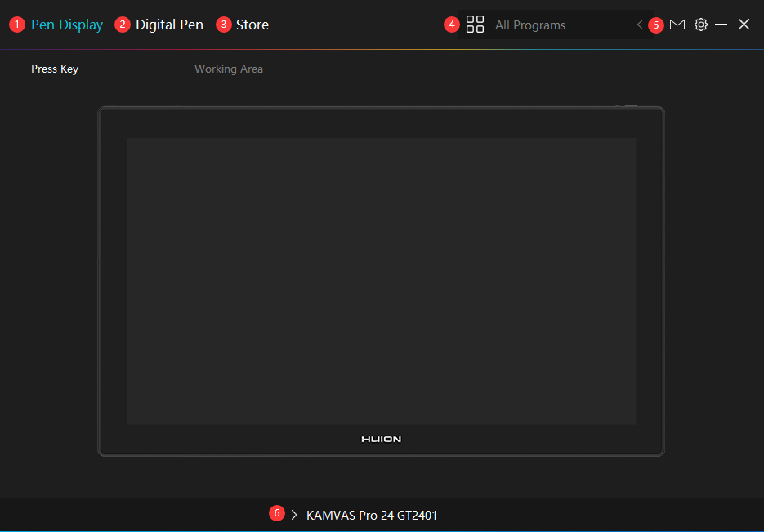Viewport: 764px width, 532px height.
Task: Select the Press Key section
Action: click(x=55, y=69)
